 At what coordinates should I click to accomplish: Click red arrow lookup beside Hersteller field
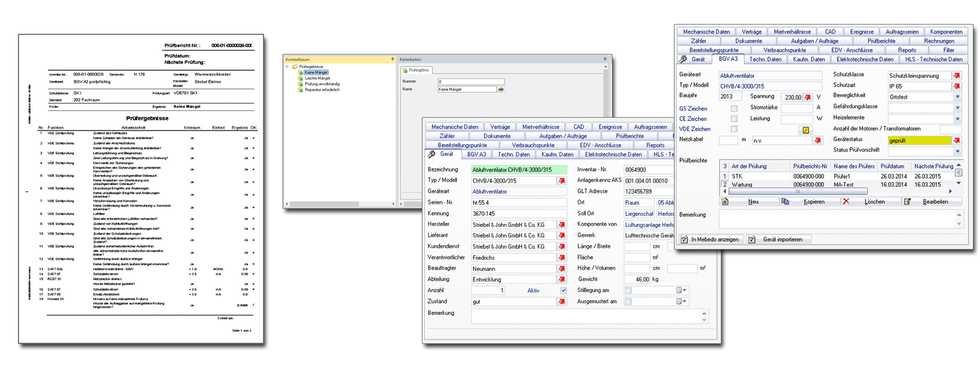(x=561, y=225)
